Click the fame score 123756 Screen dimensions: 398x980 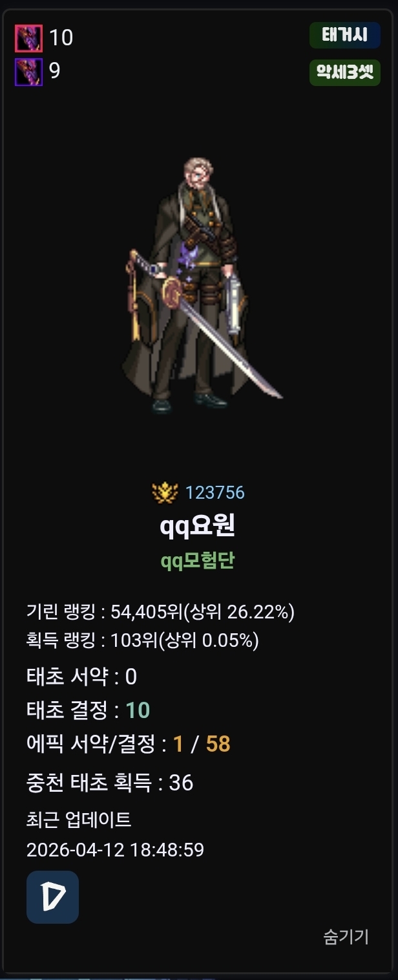[215, 493]
